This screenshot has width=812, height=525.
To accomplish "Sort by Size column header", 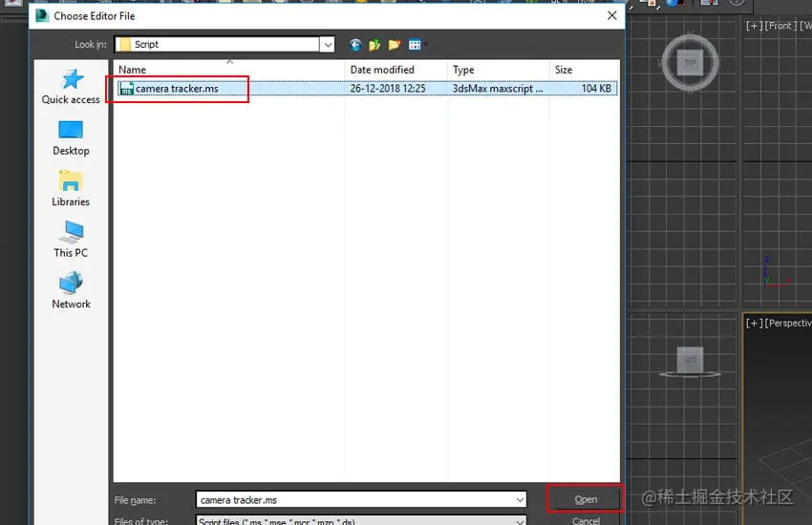I will 584,70.
